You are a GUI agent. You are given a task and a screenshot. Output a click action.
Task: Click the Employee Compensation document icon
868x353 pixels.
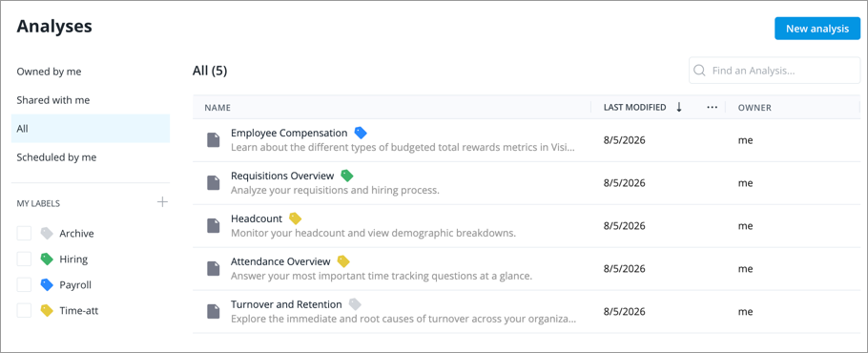click(x=214, y=140)
